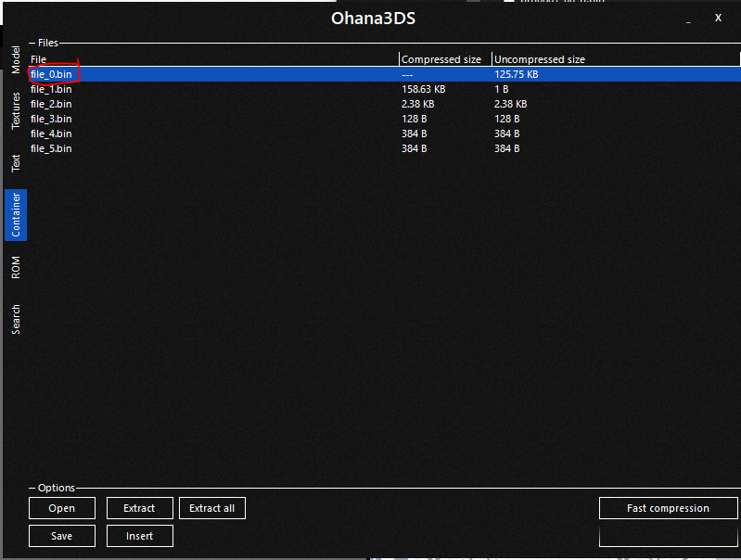Toggle the Fast compression option
Screen dimensions: 741x560
tap(669, 508)
